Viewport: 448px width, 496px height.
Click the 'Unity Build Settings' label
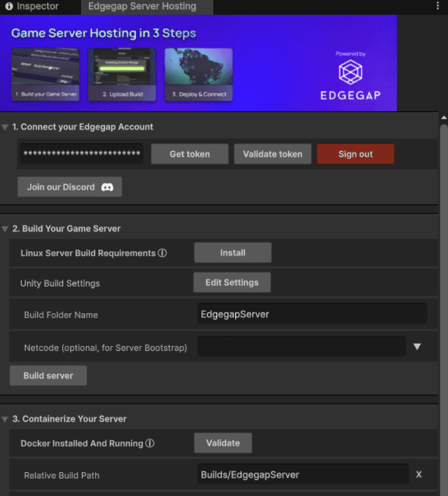pyautogui.click(x=60, y=283)
